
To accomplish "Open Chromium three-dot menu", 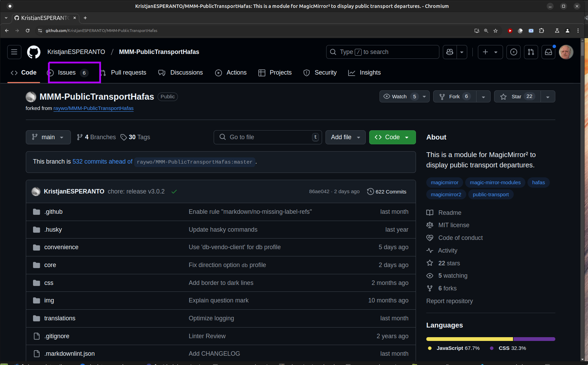I will 578,31.
